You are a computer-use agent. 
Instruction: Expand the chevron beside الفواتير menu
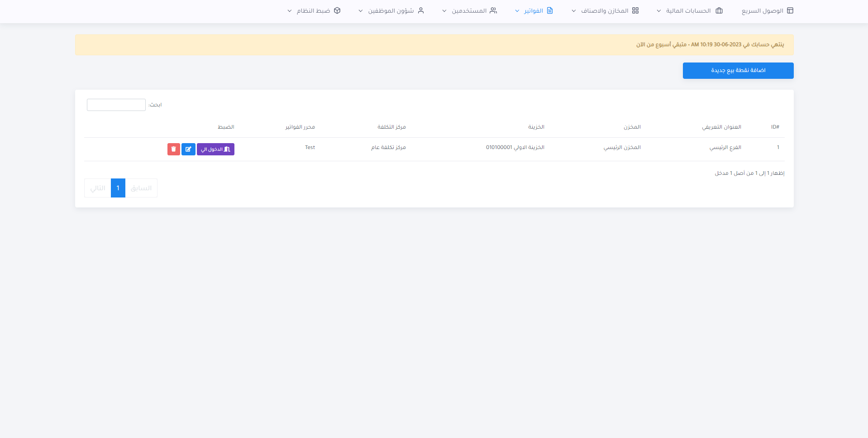517,11
